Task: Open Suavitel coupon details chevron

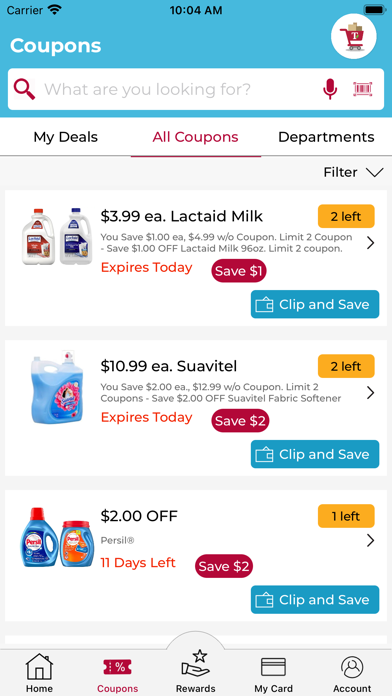Action: 371,393
